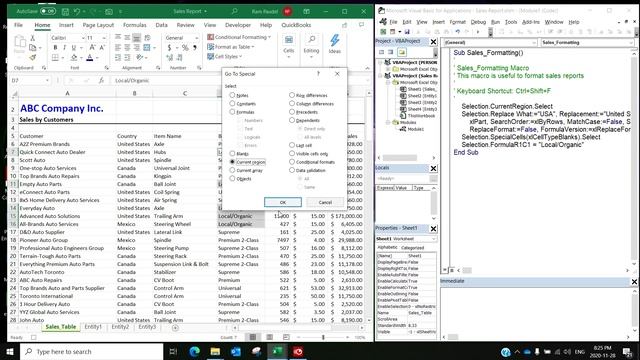This screenshot has width=640, height=360.
Task: Click the Format Painter brush icon
Action: (x=33, y=58)
